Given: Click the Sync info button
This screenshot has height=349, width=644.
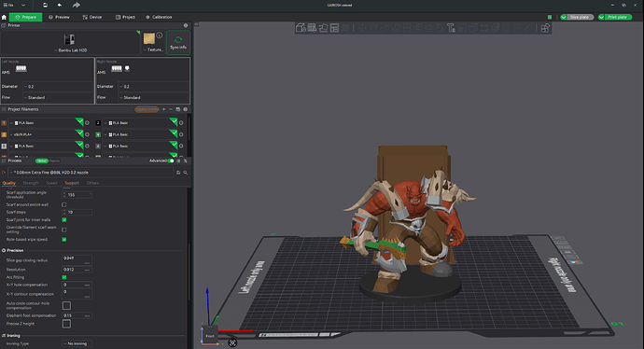Looking at the screenshot, I should click(178, 42).
